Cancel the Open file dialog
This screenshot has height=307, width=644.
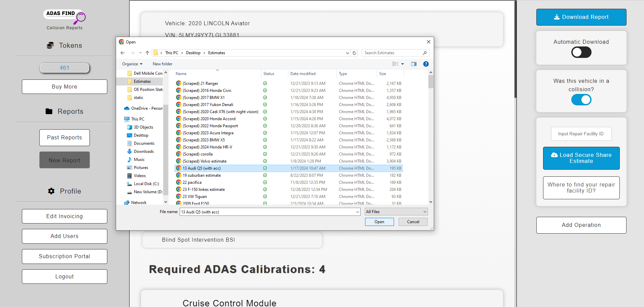413,221
